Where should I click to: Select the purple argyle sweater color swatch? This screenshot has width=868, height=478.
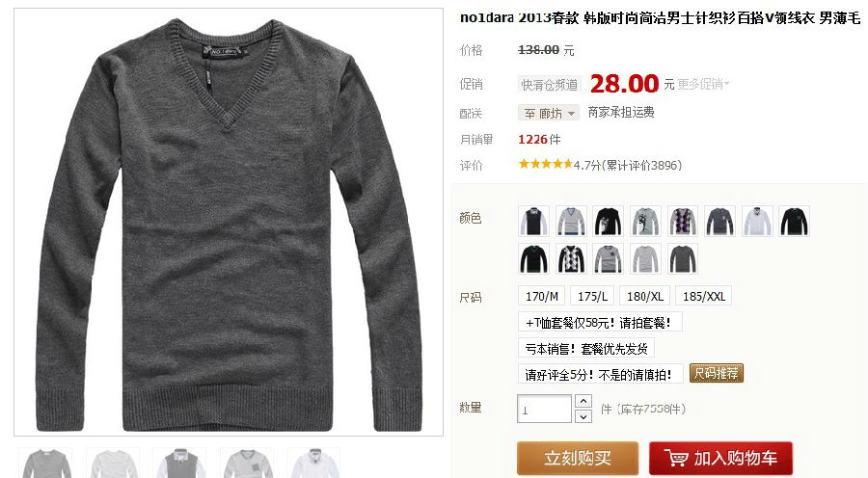683,221
